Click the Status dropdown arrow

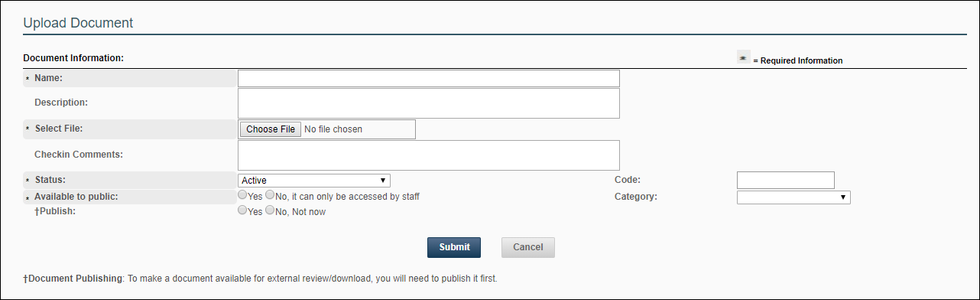pyautogui.click(x=382, y=181)
